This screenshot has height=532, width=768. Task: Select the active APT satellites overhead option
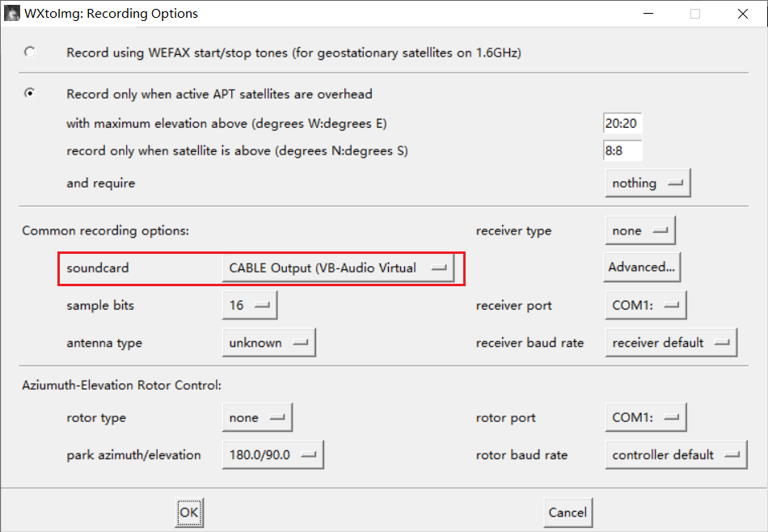click(30, 94)
